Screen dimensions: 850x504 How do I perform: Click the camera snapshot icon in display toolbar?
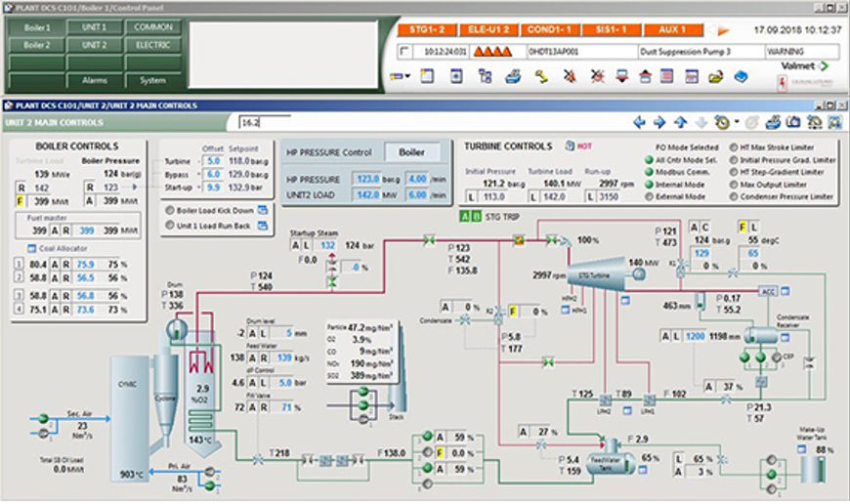793,122
